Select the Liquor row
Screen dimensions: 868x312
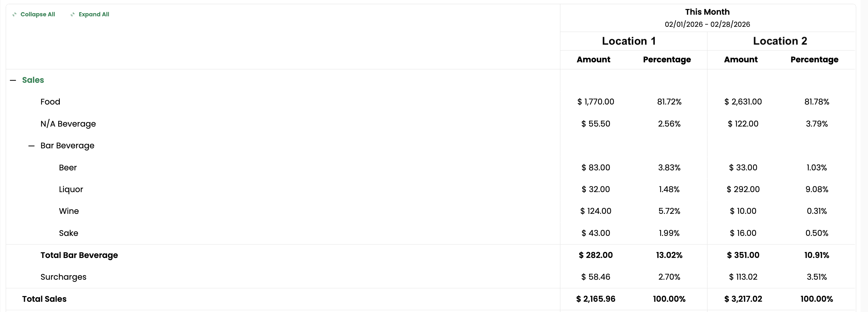click(71, 189)
